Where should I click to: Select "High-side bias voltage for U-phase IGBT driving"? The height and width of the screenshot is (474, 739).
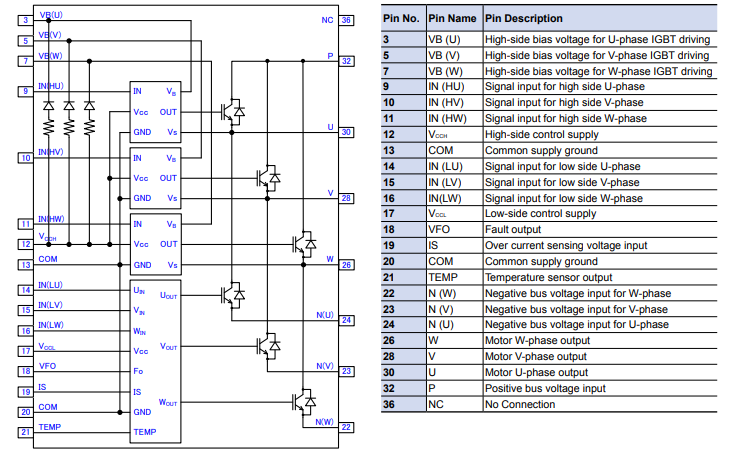click(597, 40)
